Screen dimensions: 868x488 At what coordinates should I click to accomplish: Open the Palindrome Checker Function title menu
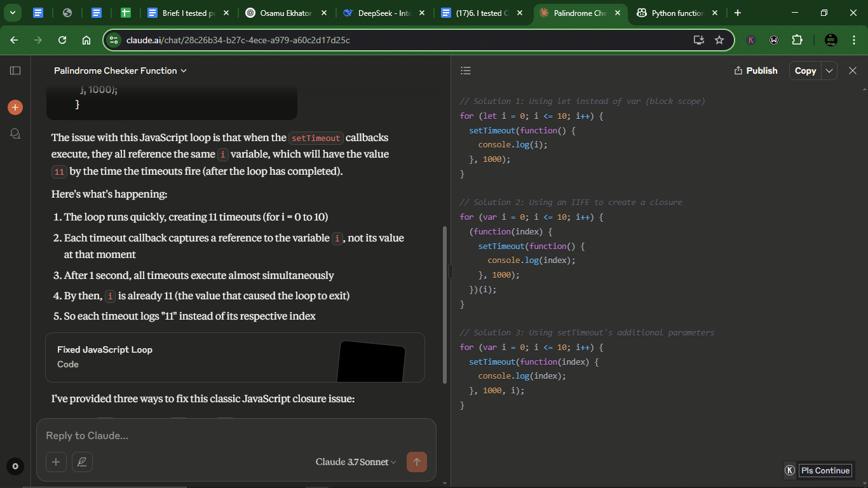click(120, 71)
